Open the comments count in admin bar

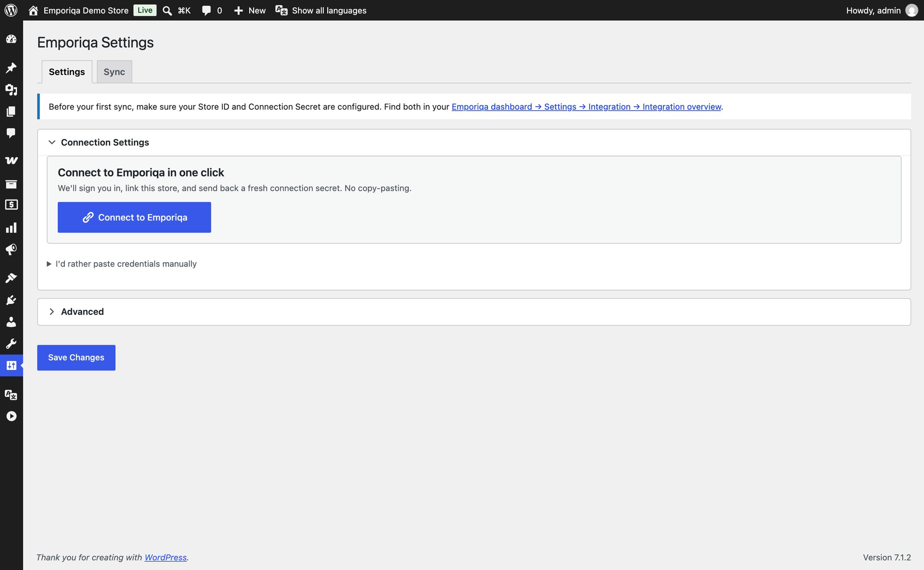point(212,10)
